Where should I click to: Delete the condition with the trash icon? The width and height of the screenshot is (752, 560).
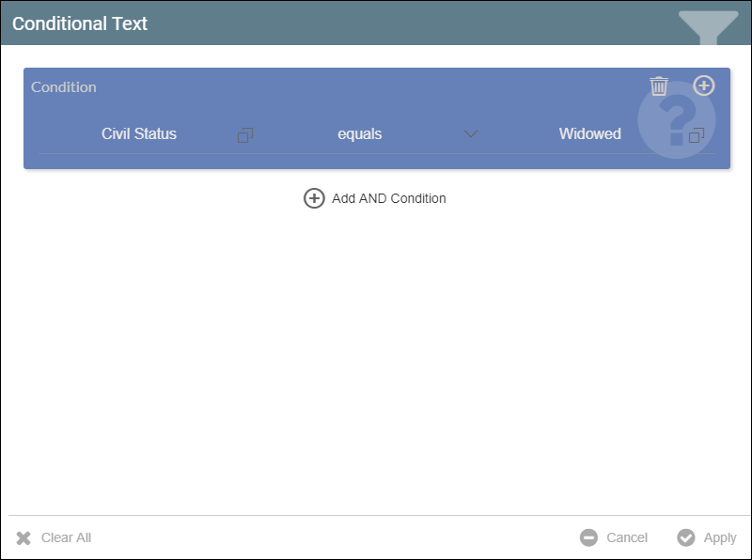tap(659, 86)
